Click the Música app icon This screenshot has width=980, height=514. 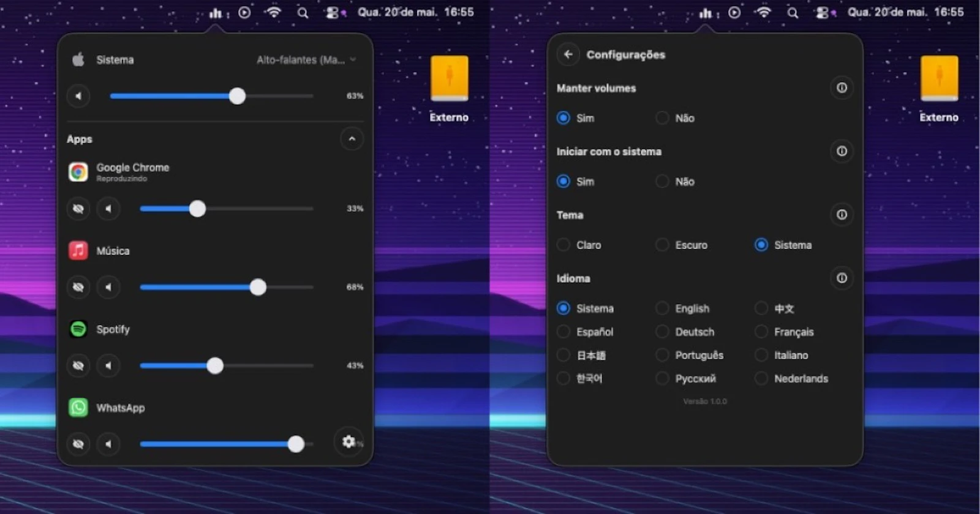78,250
